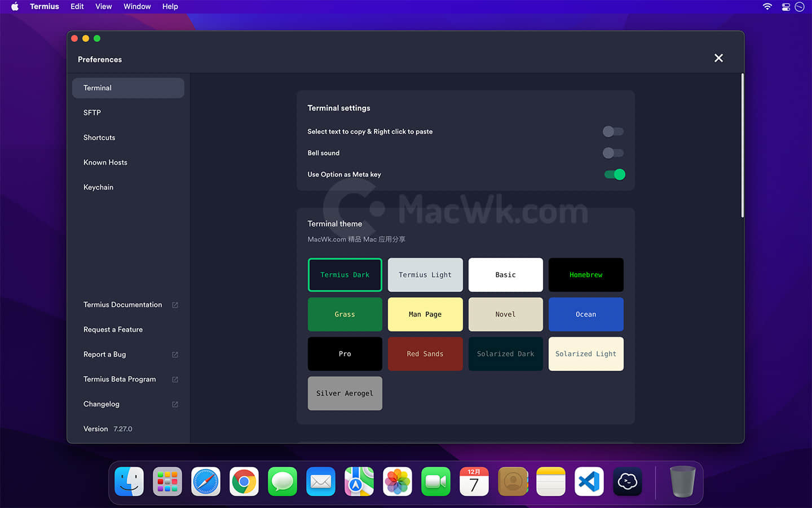Open the Trash in the Dock
The width and height of the screenshot is (812, 508).
point(682,481)
